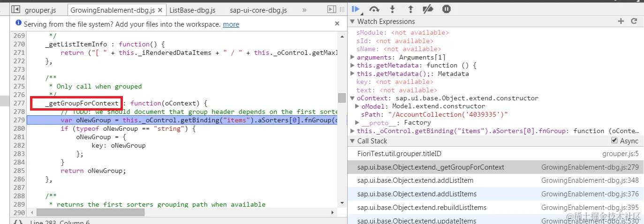Deactivate all breakpoints
The width and height of the screenshot is (644, 224).
pos(428,8)
